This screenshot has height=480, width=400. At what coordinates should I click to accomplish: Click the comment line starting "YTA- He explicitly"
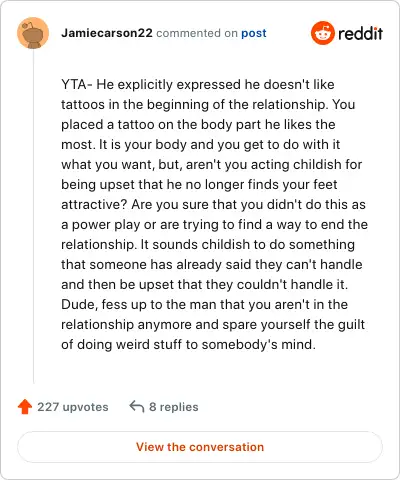(198, 85)
